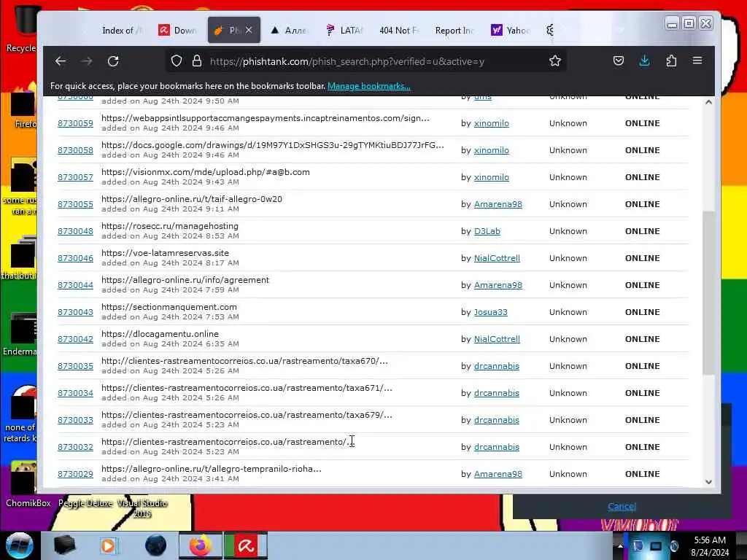Image resolution: width=747 pixels, height=560 pixels.
Task: Select the https://voe-latamreservas.site URL text
Action: [x=165, y=253]
